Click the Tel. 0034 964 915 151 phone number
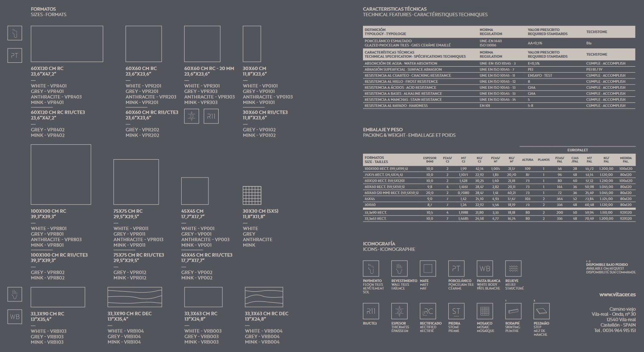This screenshot has width=644, height=352. pyautogui.click(x=615, y=330)
